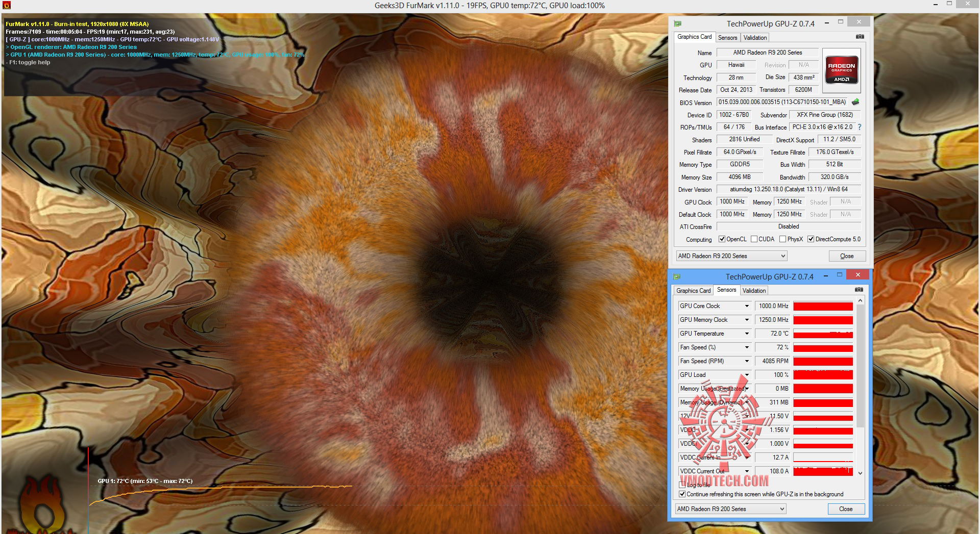
Task: Click the "311 MB" dynamic memory reading
Action: [x=773, y=402]
